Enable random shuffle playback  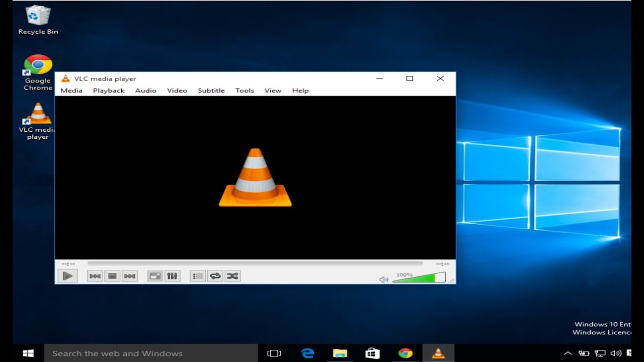[x=232, y=276]
